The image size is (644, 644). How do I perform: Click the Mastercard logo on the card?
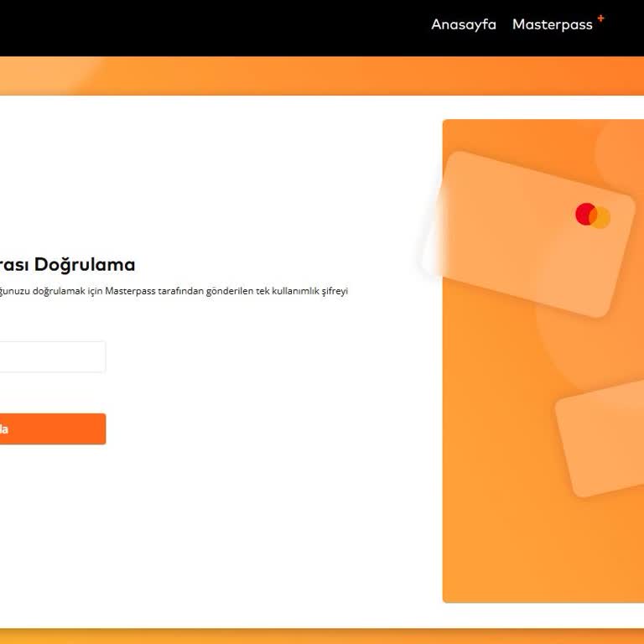point(592,216)
